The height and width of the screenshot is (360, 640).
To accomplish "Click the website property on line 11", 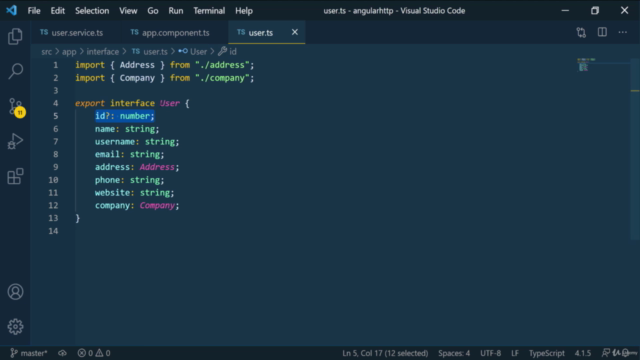I will coord(112,193).
